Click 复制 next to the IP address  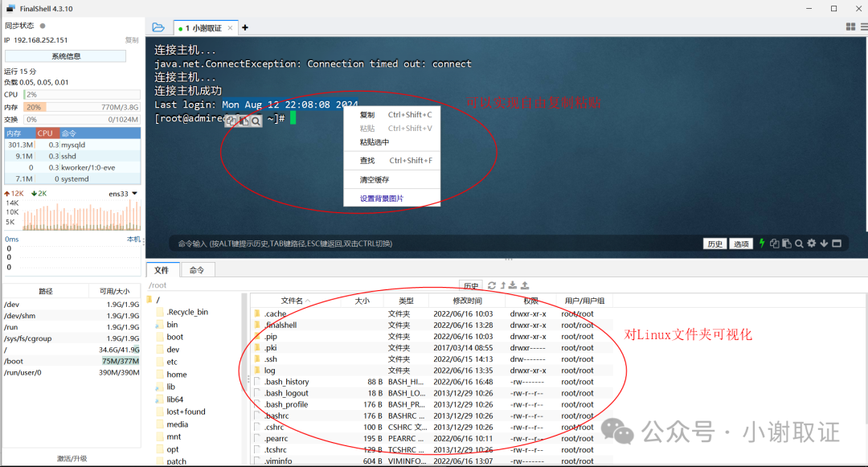point(132,40)
